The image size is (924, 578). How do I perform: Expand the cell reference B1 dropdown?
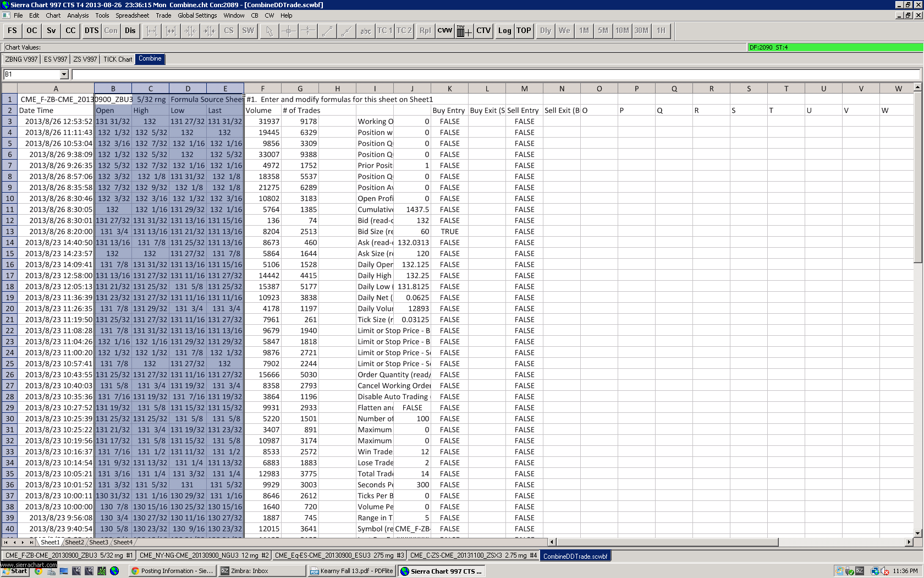point(64,74)
